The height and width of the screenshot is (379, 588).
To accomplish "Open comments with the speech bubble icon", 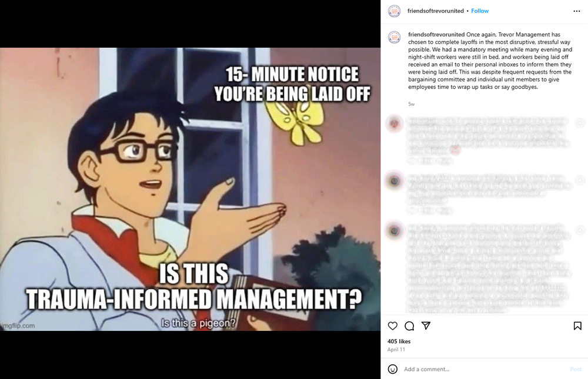I will pyautogui.click(x=409, y=326).
